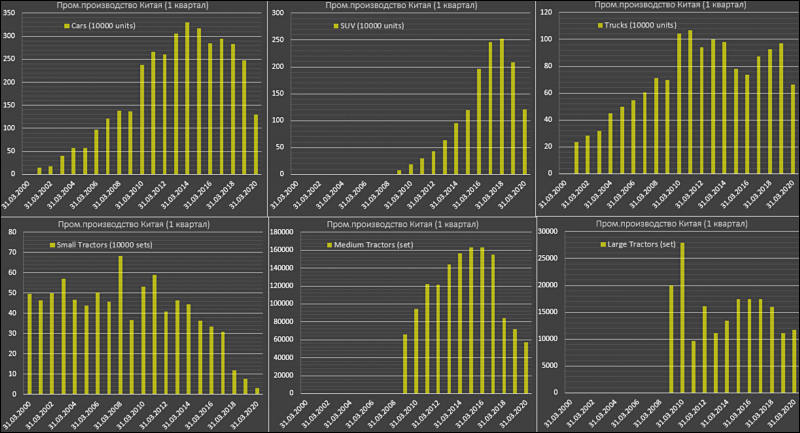Select the rightmost bar in the Medium Tractors chart
This screenshot has height=433, width=800.
(x=526, y=368)
